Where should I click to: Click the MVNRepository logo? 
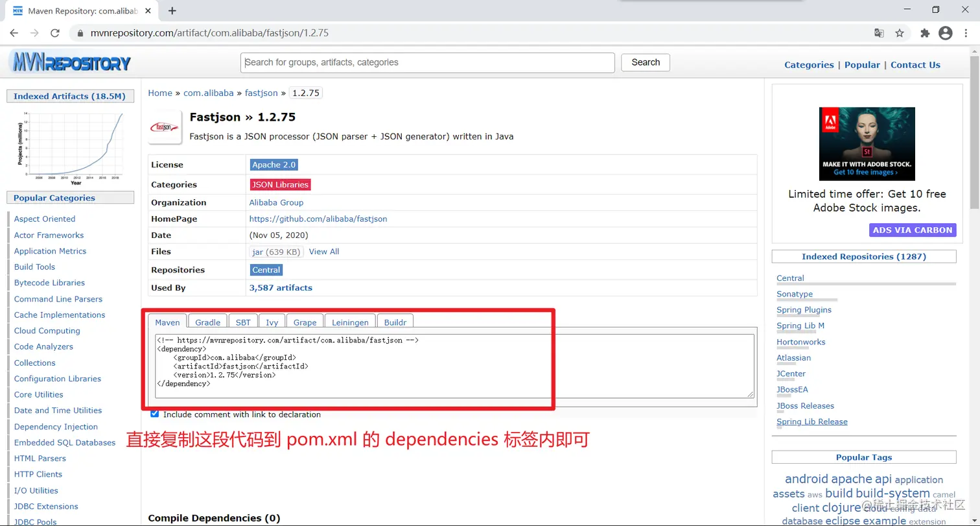point(71,63)
